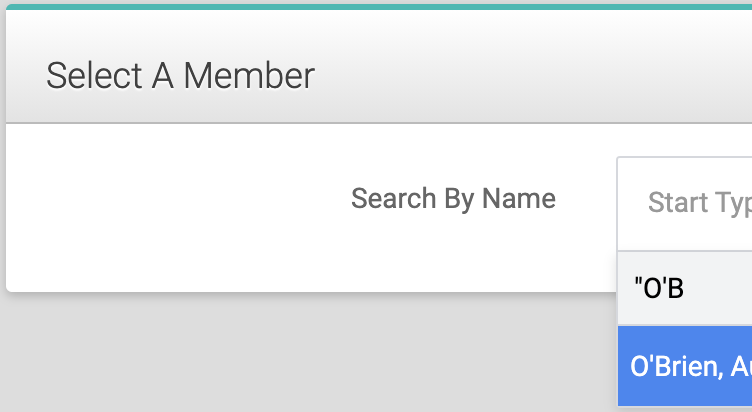The width and height of the screenshot is (752, 412).
Task: Click the word Name in the label
Action: (519, 199)
